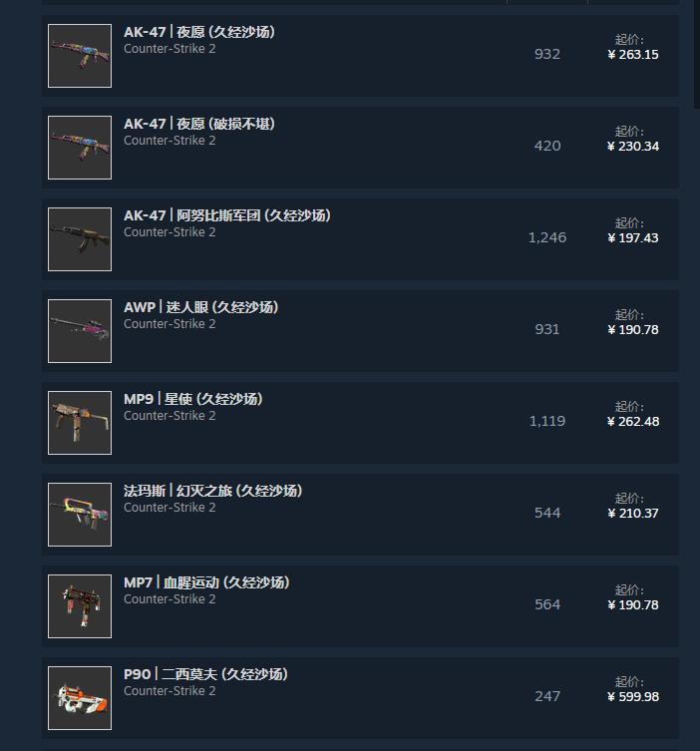Click AK-47 | 阿努比斯军团 (久经沙场) title
Viewport: 700px width, 751px height.
tap(227, 215)
